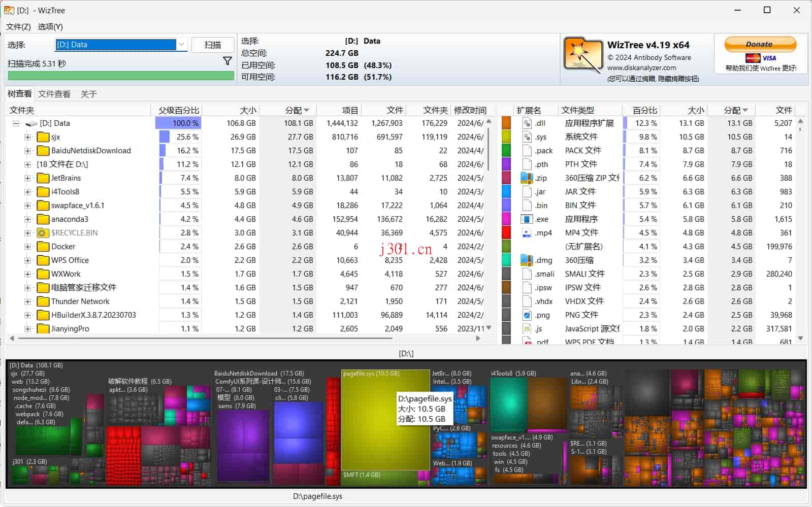The image size is (812, 507).
Task: Switch to the 关于 tab
Action: pyautogui.click(x=89, y=94)
